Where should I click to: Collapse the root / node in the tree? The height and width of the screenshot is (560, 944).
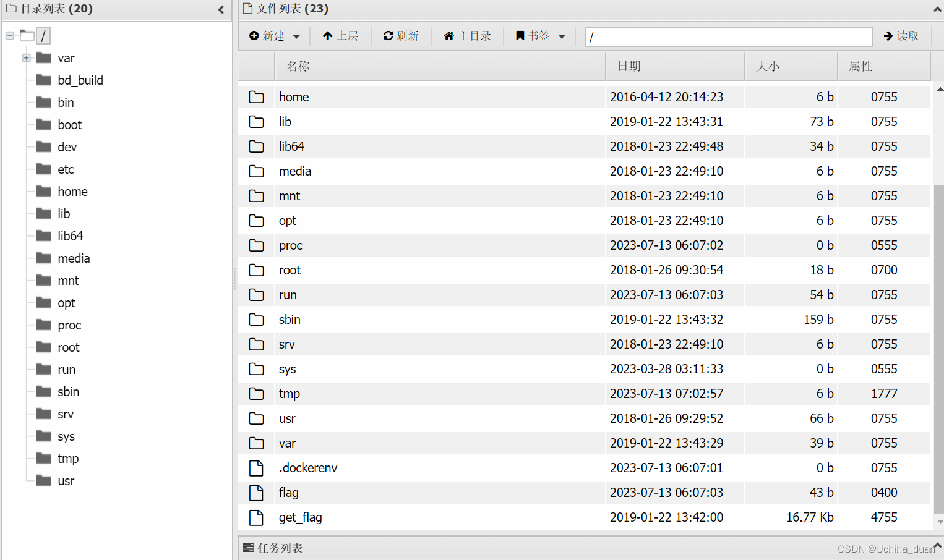pos(9,35)
